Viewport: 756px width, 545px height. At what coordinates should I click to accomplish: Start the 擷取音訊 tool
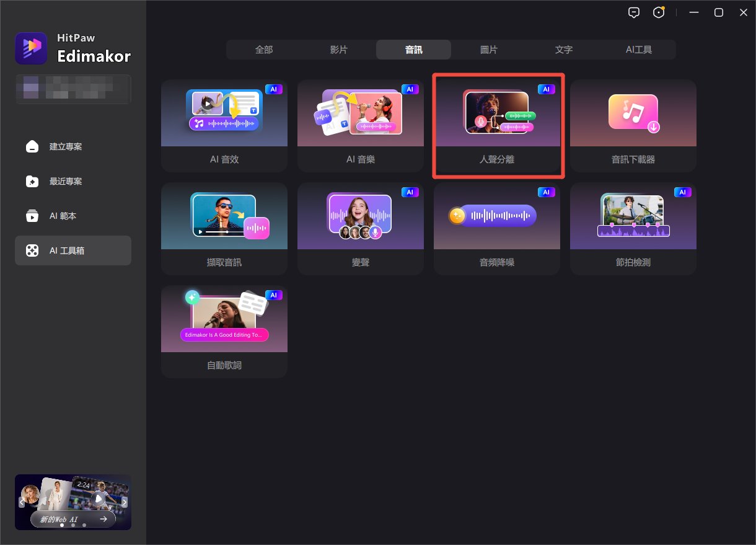224,229
